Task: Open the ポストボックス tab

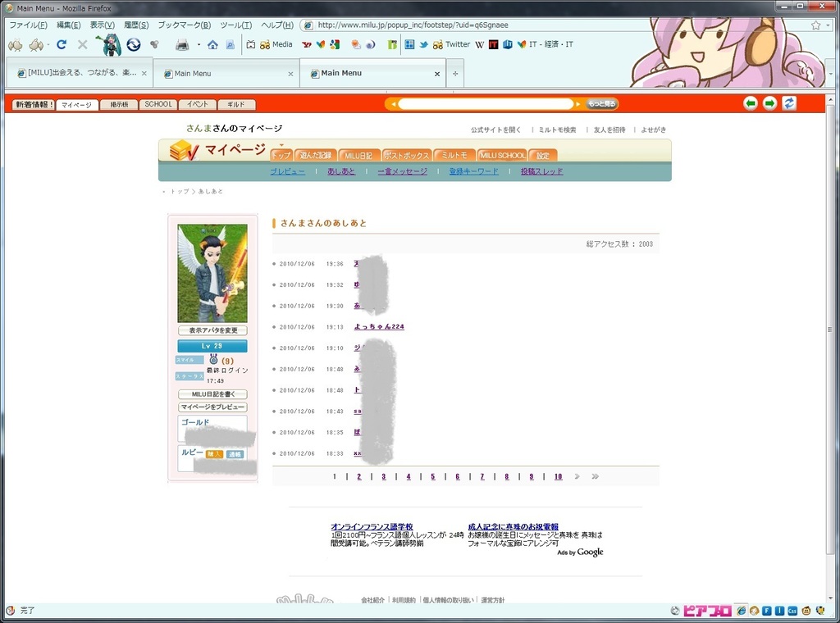Action: (407, 155)
